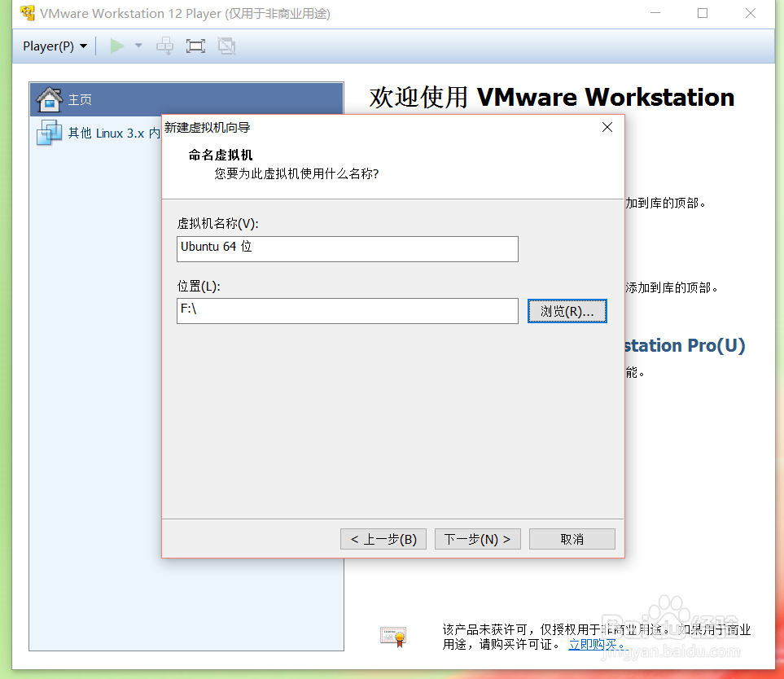Click the virtual machine name field

coord(348,249)
